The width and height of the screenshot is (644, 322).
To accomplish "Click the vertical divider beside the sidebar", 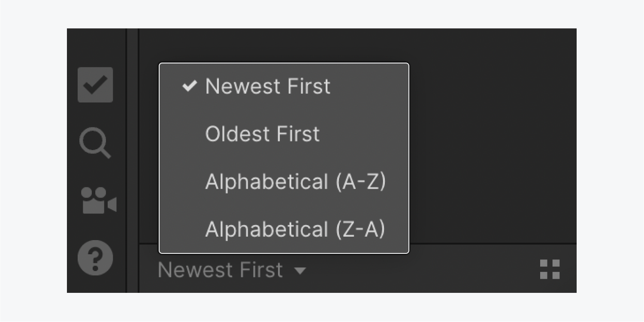I will [133, 161].
